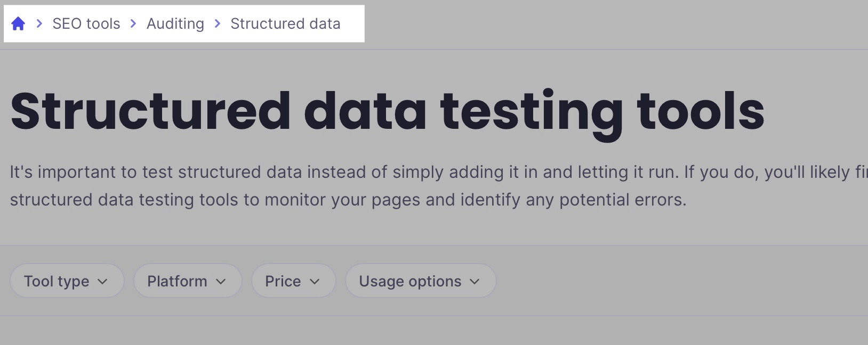This screenshot has height=345, width=868.
Task: Expand the Usage options filter
Action: click(420, 281)
